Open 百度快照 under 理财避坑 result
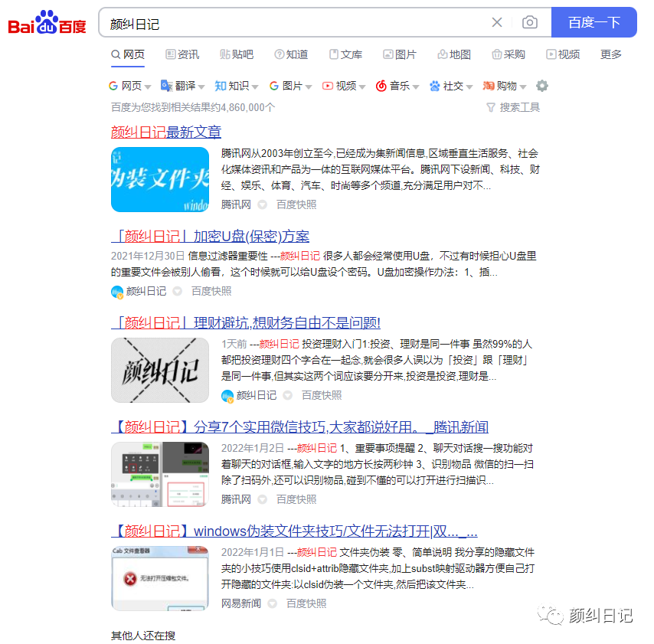The width and height of the screenshot is (654, 644). point(322,395)
